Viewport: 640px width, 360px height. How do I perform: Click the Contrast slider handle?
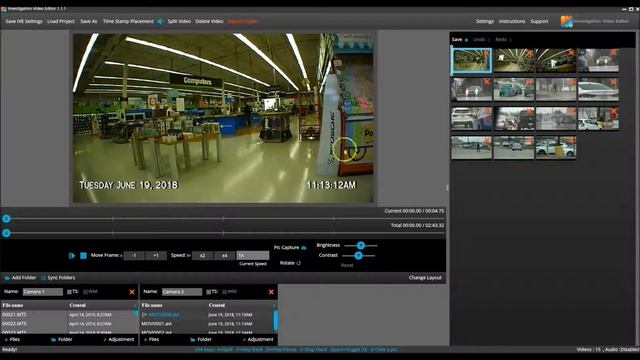tap(358, 256)
